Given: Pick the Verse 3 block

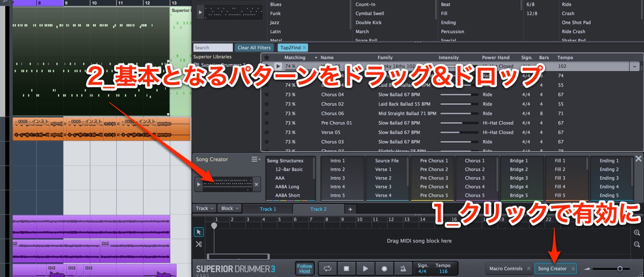Looking at the screenshot, I should (383, 187).
